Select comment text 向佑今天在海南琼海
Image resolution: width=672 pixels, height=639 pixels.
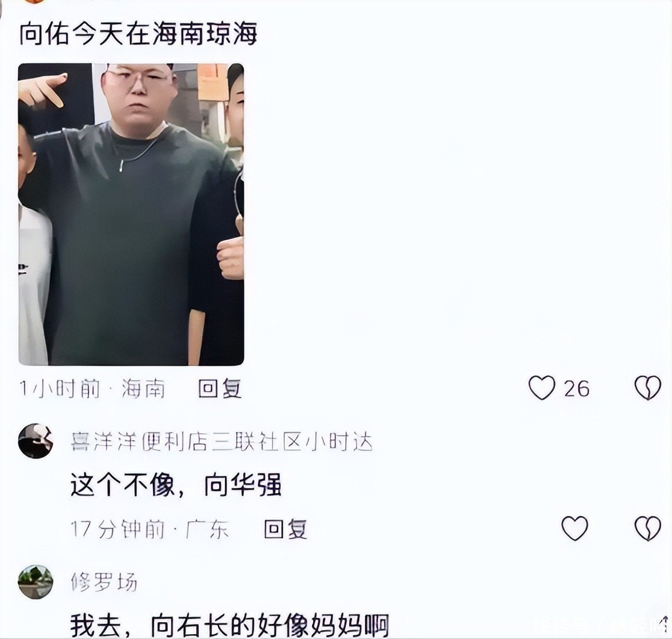pyautogui.click(x=138, y=34)
